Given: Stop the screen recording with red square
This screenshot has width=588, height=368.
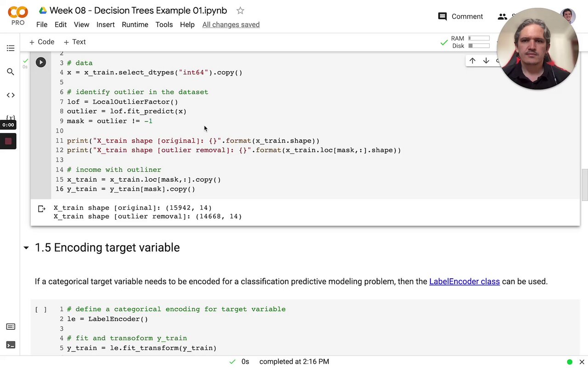Looking at the screenshot, I should [x=8, y=141].
